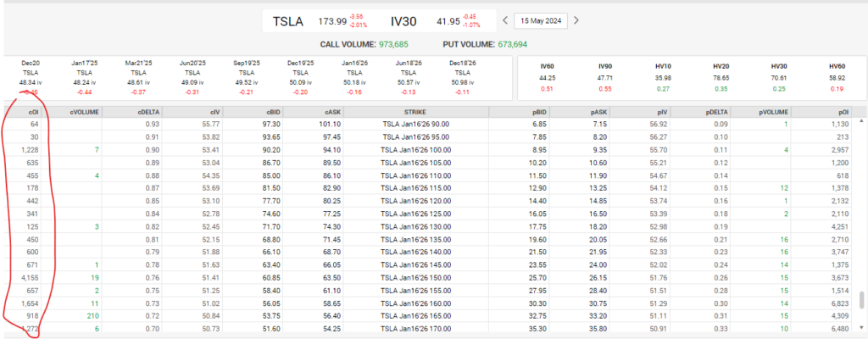Click the IV90 value 47.71
The width and height of the screenshot is (868, 339).
[604, 77]
